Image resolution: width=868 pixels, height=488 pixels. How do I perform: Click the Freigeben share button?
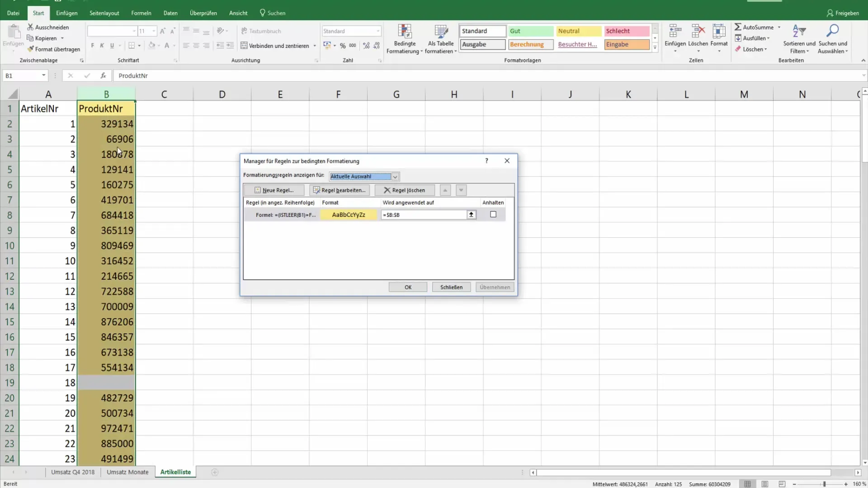point(843,13)
